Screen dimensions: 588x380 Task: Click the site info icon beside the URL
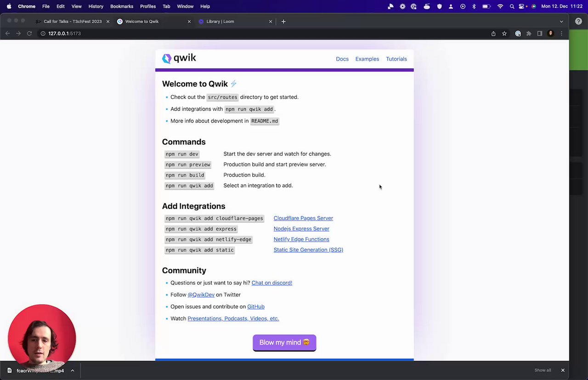pos(43,34)
